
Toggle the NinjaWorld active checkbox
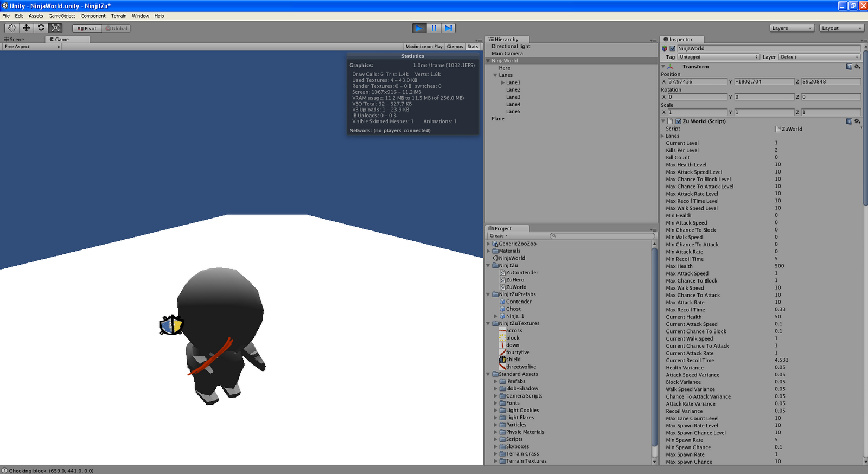tap(673, 48)
